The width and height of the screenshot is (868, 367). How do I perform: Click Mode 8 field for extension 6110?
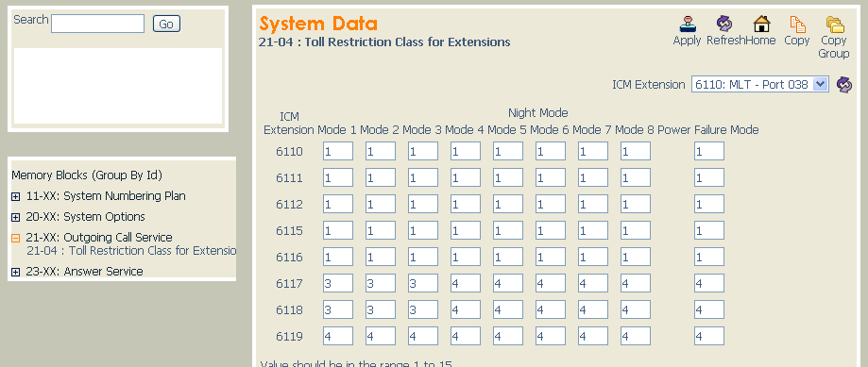pyautogui.click(x=636, y=152)
